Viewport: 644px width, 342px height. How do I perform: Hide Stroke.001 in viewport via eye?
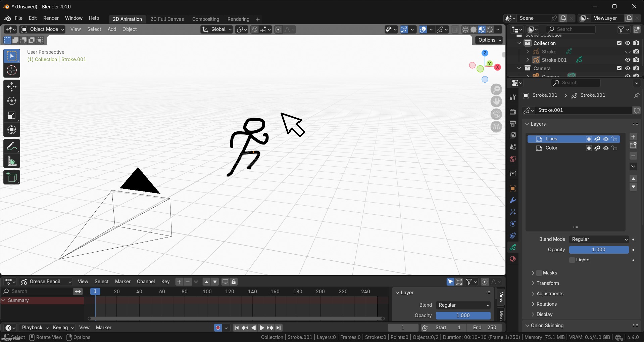click(x=628, y=60)
